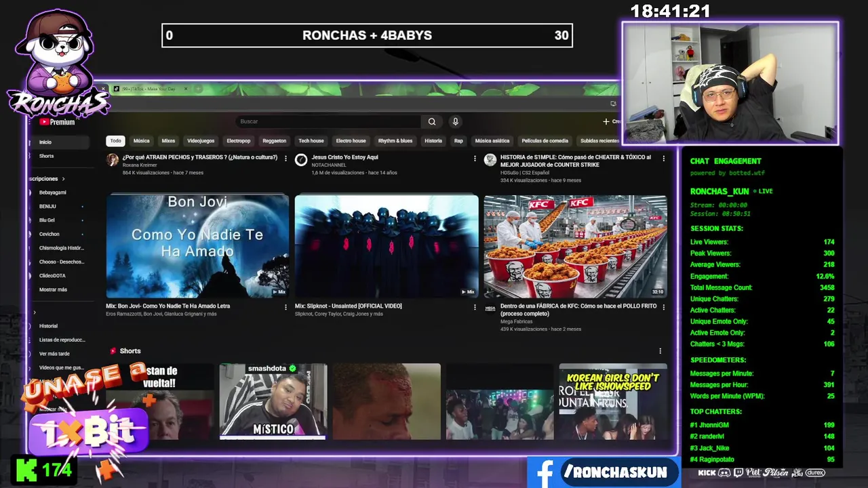This screenshot has height=488, width=868.
Task: Play the Bon Jovi mix thumbnail
Action: click(x=197, y=246)
